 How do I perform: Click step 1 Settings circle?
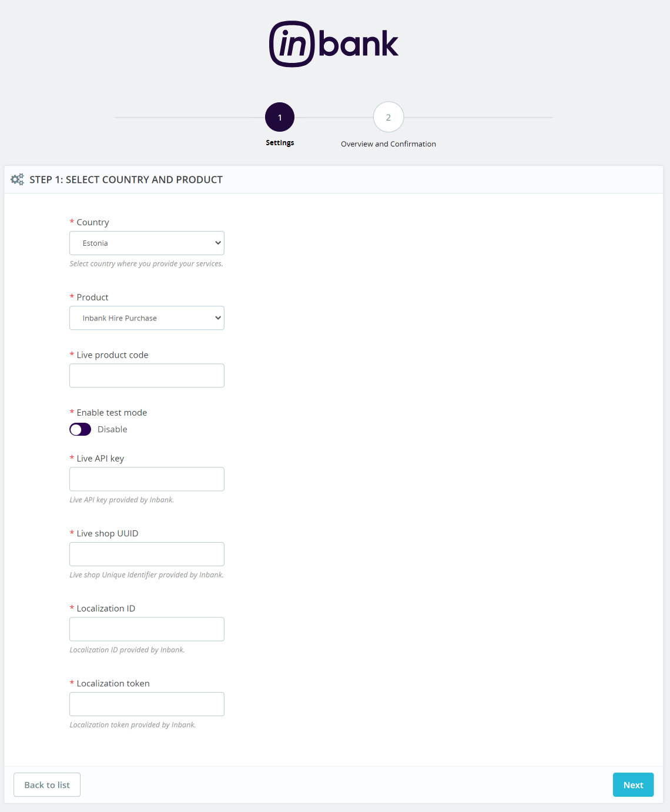pos(280,118)
